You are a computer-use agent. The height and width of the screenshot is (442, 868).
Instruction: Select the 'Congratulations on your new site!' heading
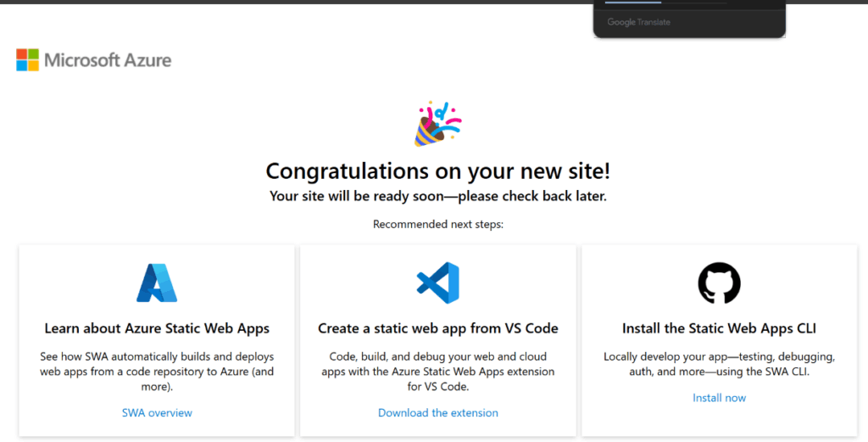(x=437, y=171)
